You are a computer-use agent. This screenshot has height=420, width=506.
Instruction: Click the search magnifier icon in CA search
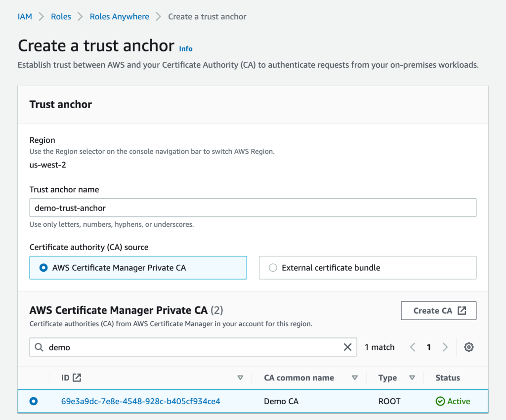pyautogui.click(x=39, y=347)
